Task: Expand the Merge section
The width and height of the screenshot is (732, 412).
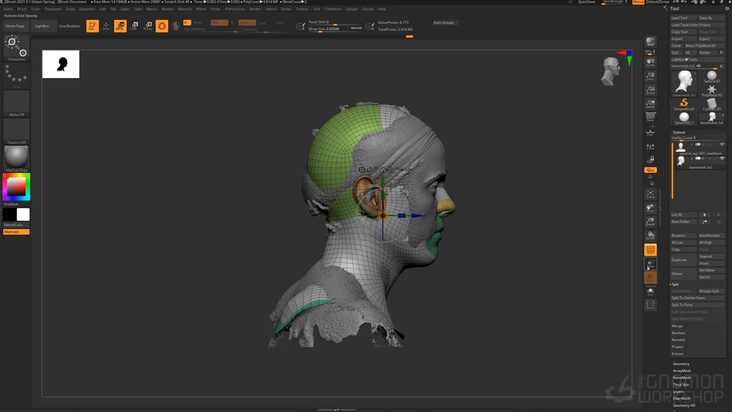Action: tap(677, 326)
